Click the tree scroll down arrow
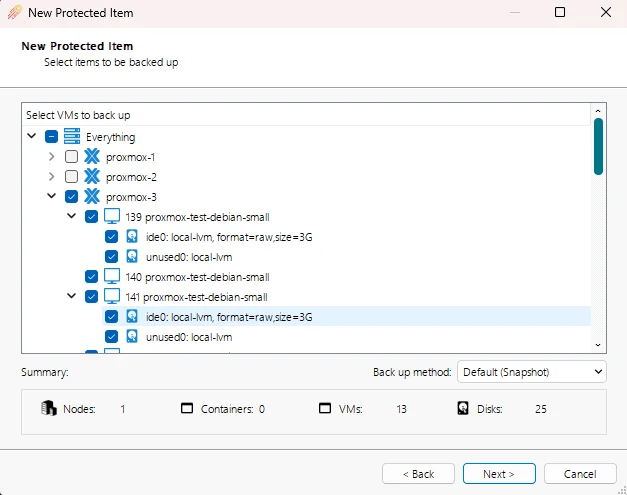The image size is (627, 495). pos(598,345)
